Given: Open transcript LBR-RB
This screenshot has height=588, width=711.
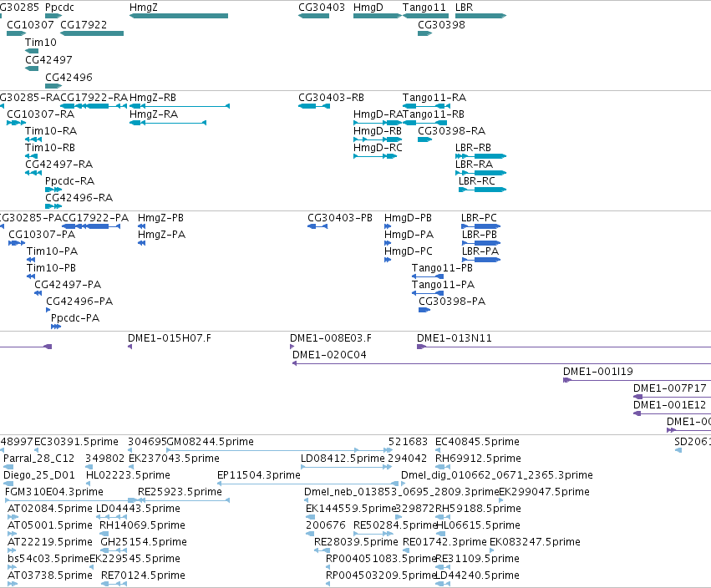Looking at the screenshot, I should (x=480, y=156).
